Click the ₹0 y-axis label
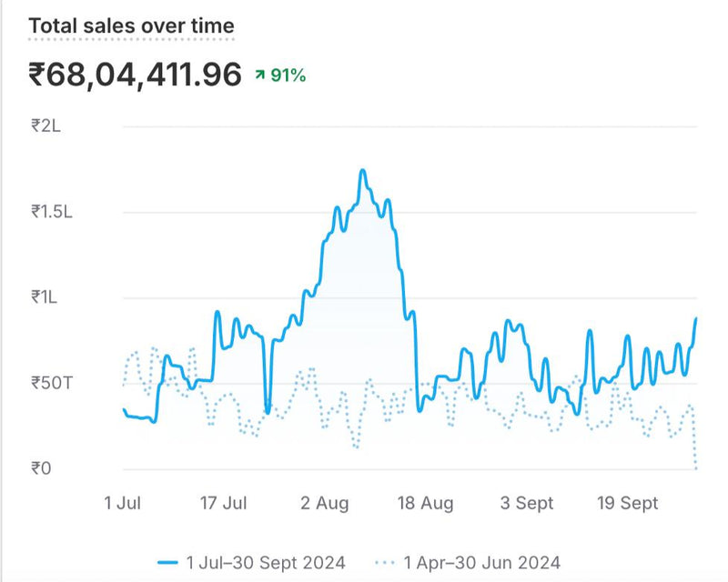 click(41, 468)
